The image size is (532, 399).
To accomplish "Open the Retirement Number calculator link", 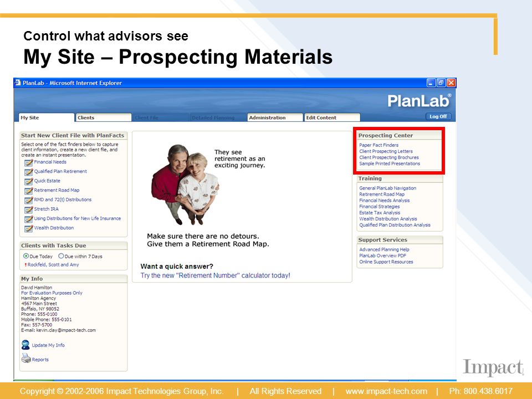I will pyautogui.click(x=216, y=275).
